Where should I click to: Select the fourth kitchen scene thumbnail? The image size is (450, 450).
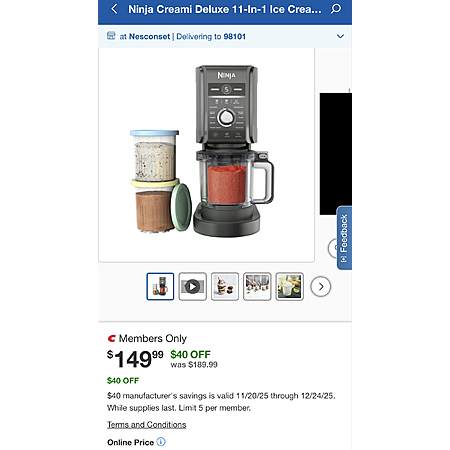257,287
